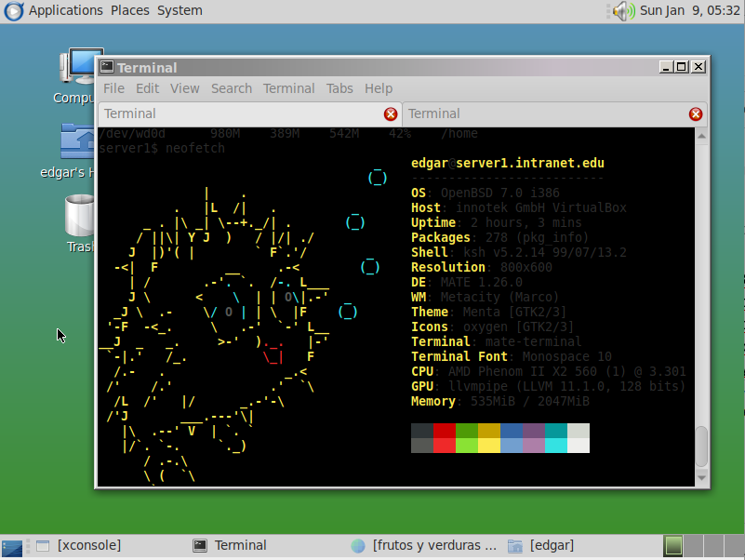Minimize the Terminal window
745x560 pixels.
pos(666,67)
